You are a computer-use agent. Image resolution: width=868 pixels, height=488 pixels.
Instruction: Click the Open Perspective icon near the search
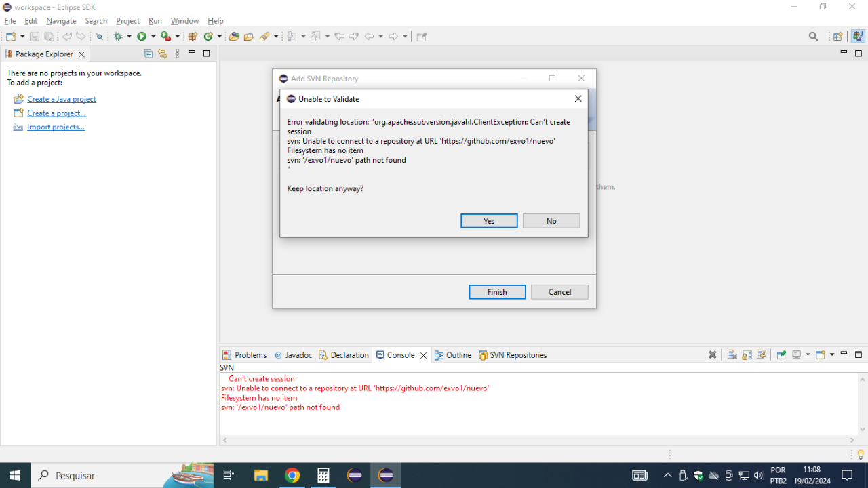pos(838,36)
